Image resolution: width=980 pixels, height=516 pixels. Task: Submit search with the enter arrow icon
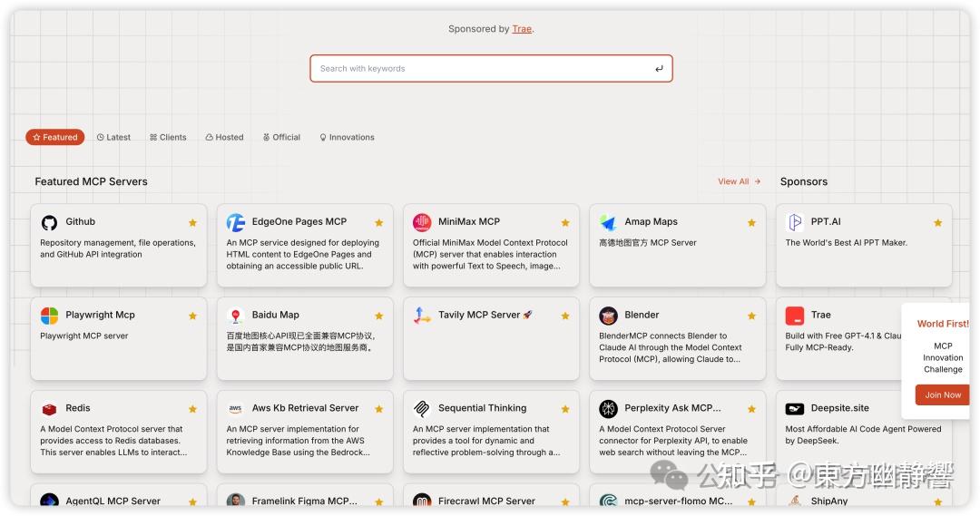(659, 69)
